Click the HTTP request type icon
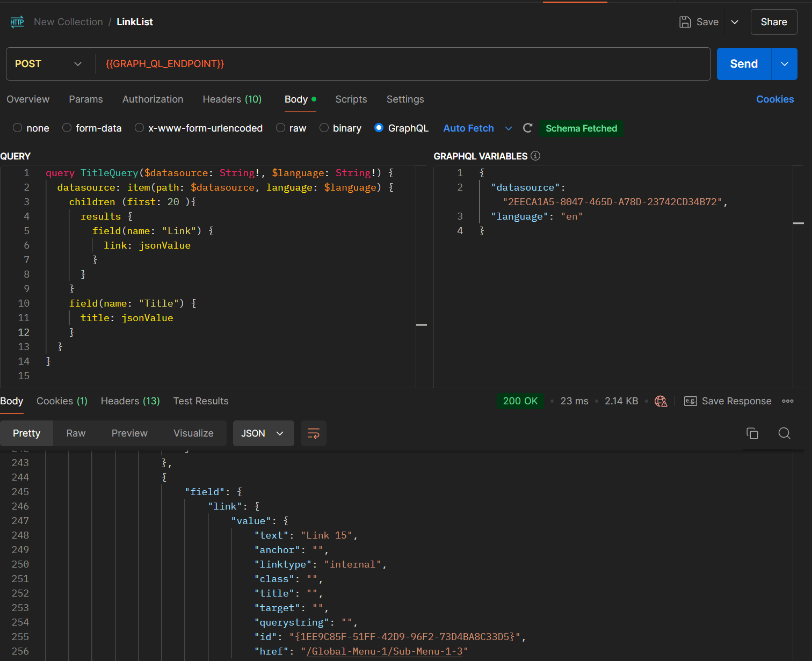The height and width of the screenshot is (661, 812). click(x=17, y=22)
